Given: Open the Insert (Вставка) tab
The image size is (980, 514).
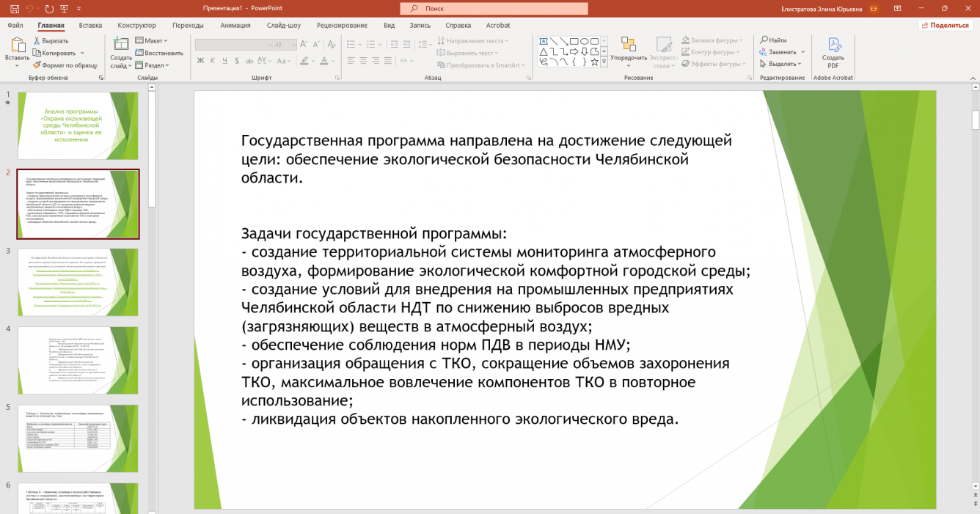Looking at the screenshot, I should pyautogui.click(x=90, y=25).
